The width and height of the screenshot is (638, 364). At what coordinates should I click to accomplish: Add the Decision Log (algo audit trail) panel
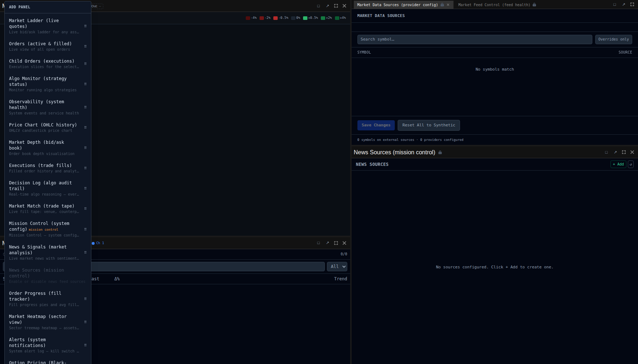click(x=47, y=188)
